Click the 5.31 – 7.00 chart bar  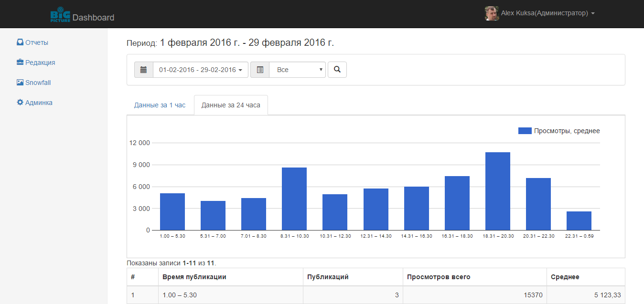[213, 216]
